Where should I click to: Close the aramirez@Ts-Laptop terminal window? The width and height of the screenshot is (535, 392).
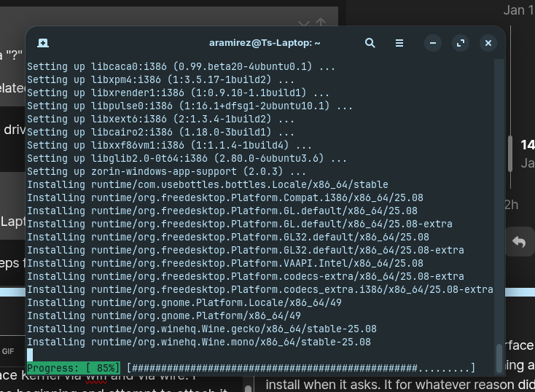(x=488, y=43)
